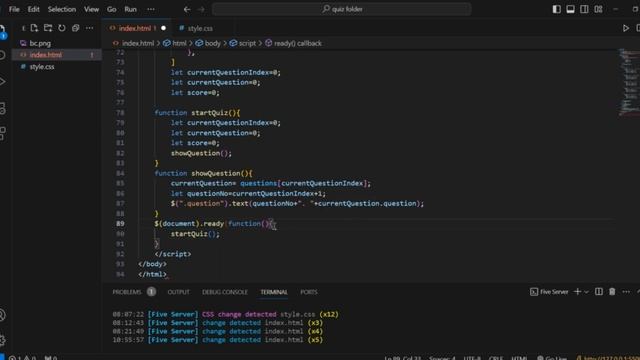Select the Terminal panel tab
Image resolution: width=640 pixels, height=360 pixels.
274,292
